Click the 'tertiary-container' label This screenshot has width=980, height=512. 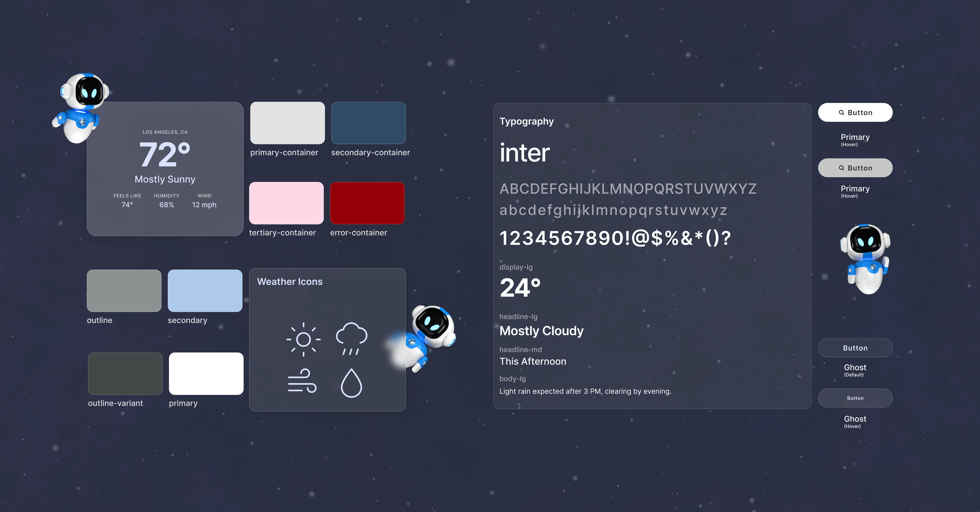coord(282,233)
